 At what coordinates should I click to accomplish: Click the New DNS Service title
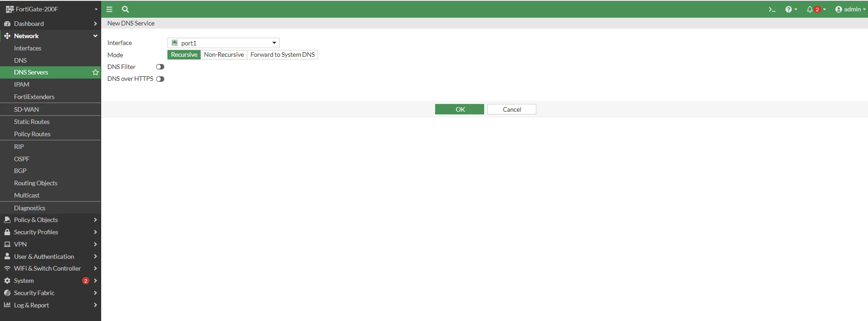click(131, 23)
